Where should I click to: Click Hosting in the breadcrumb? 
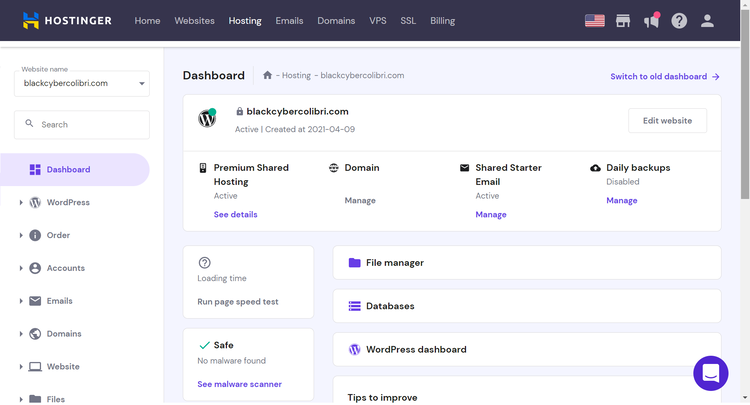pyautogui.click(x=296, y=75)
